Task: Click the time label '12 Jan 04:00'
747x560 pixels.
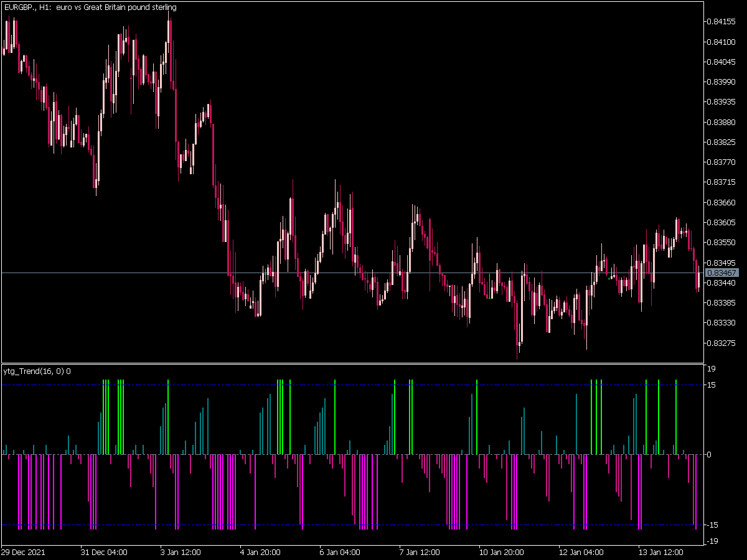Action: point(581,552)
